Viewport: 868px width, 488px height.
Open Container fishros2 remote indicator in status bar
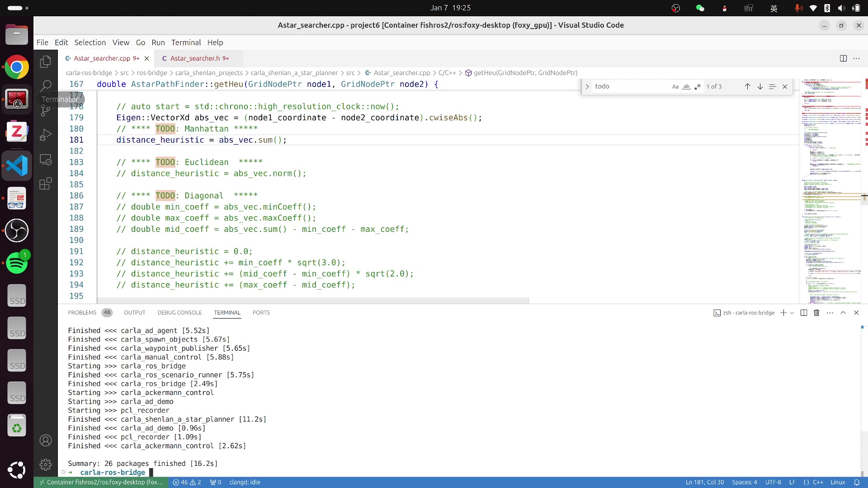101,482
